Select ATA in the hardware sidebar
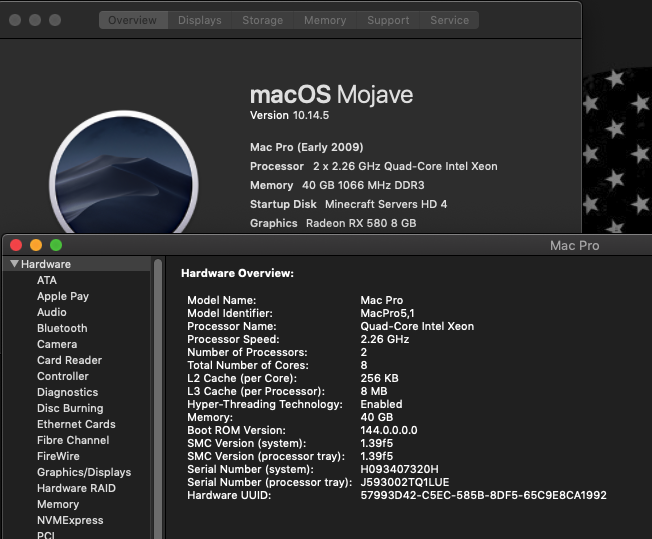The width and height of the screenshot is (652, 539). 47,280
